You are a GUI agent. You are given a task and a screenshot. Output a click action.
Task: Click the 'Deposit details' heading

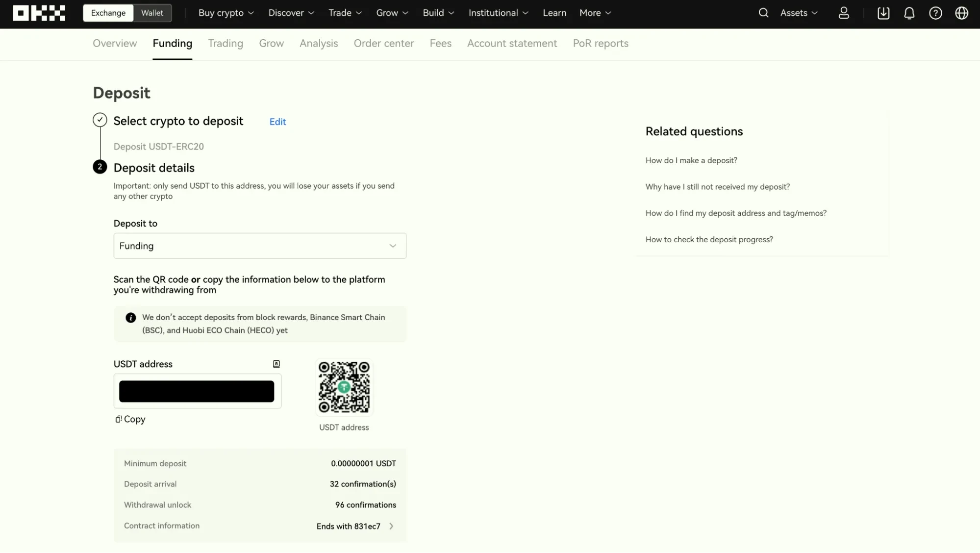tap(154, 168)
